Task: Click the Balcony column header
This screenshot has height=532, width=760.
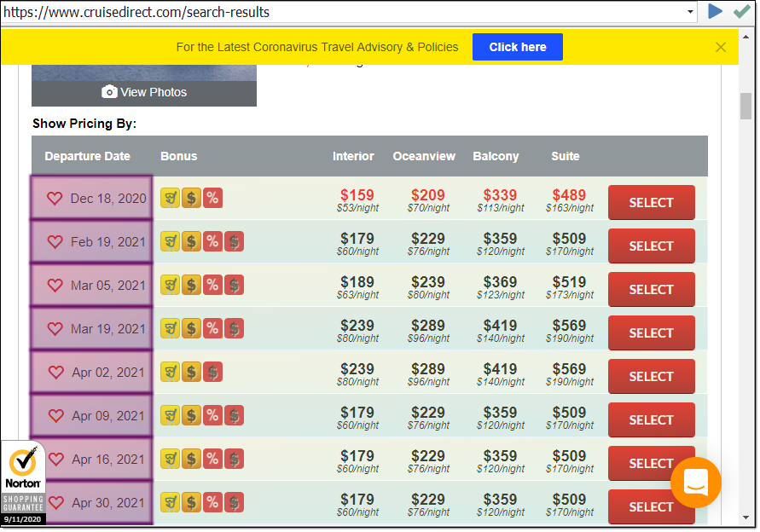Action: pos(496,156)
